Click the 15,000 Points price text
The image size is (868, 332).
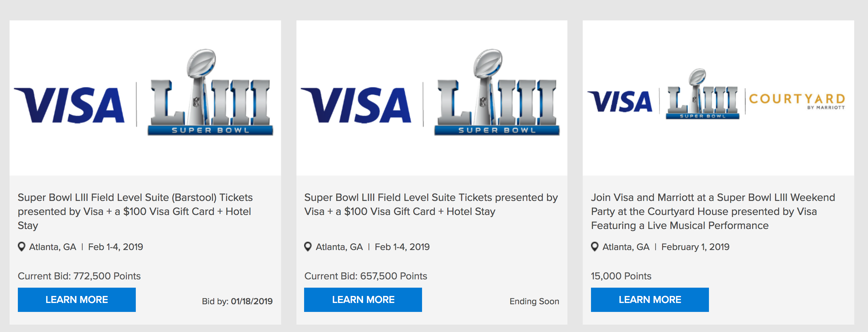click(621, 276)
